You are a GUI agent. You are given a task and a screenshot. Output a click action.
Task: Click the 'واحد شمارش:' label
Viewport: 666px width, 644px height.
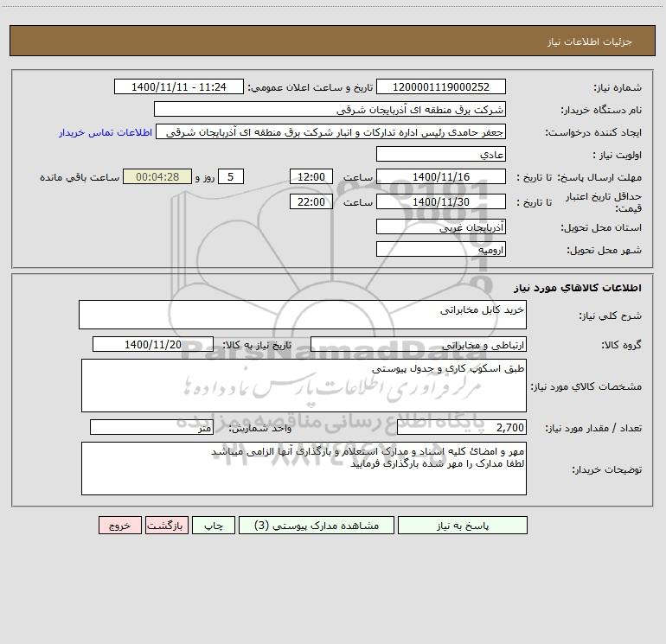click(x=260, y=428)
